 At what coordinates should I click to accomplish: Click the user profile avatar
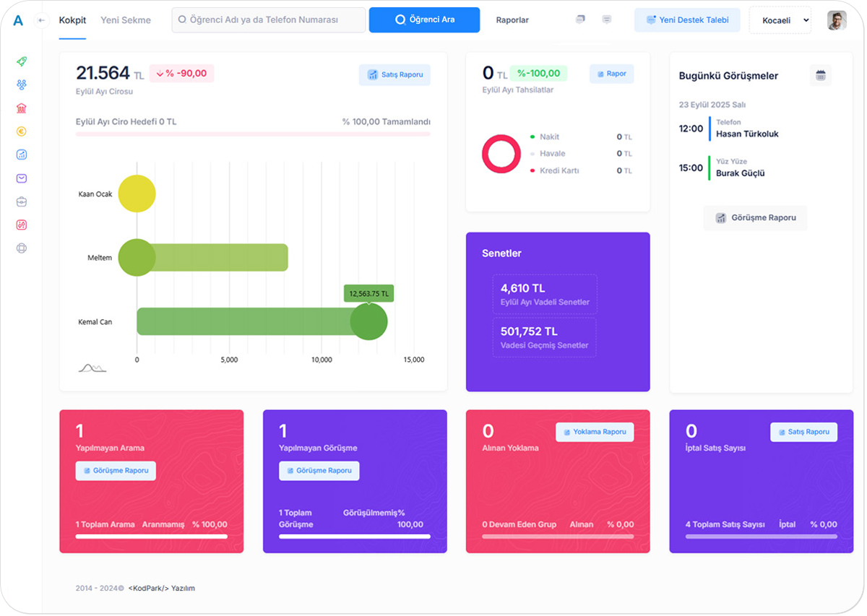click(x=837, y=20)
